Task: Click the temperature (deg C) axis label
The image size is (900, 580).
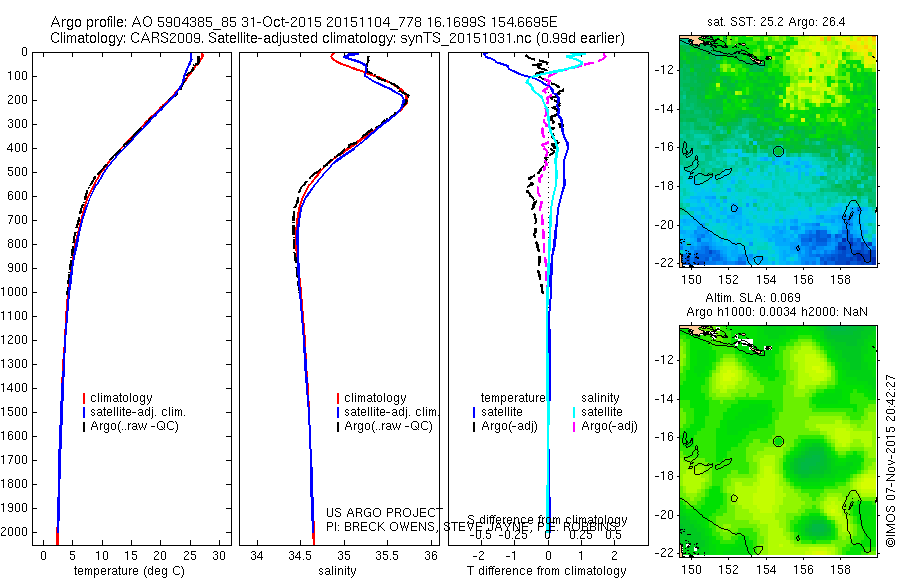Action: [x=129, y=571]
